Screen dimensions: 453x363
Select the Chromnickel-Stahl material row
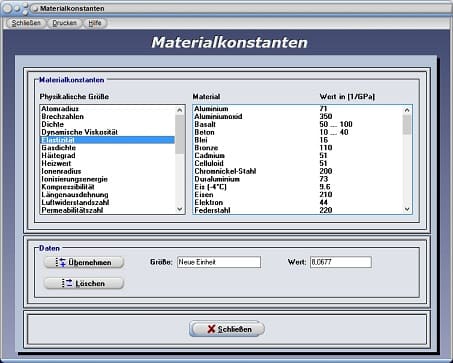tap(298, 171)
